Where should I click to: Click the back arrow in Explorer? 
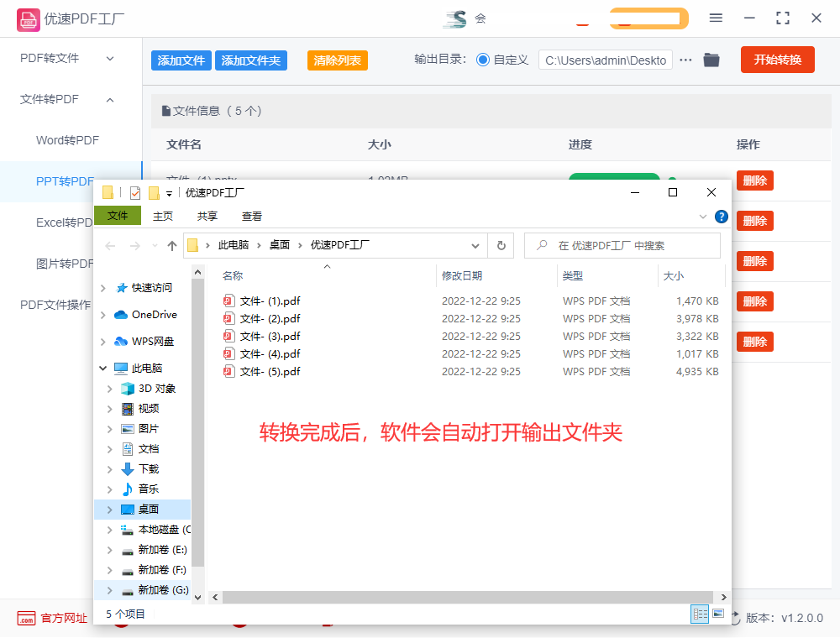[110, 246]
